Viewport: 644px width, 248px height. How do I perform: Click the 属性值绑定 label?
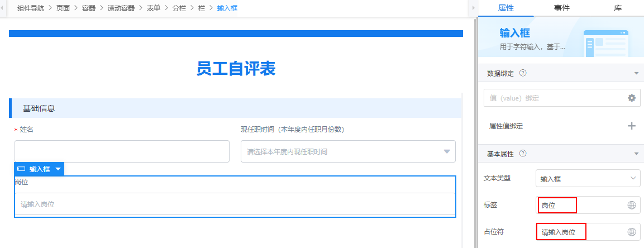pyautogui.click(x=506, y=126)
